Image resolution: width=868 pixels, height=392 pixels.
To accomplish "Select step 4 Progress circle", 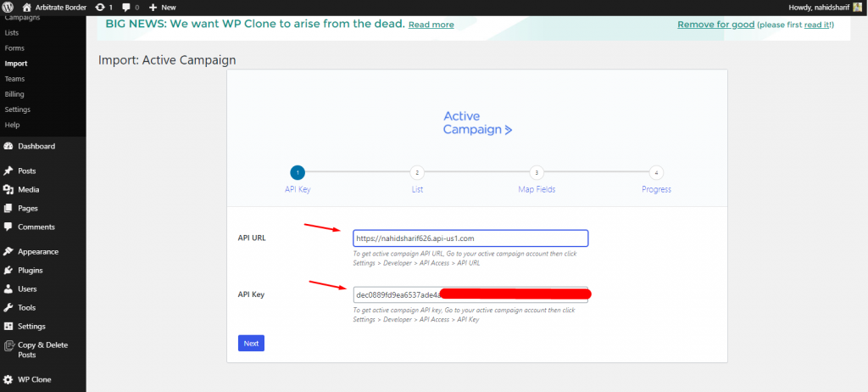I will (656, 172).
